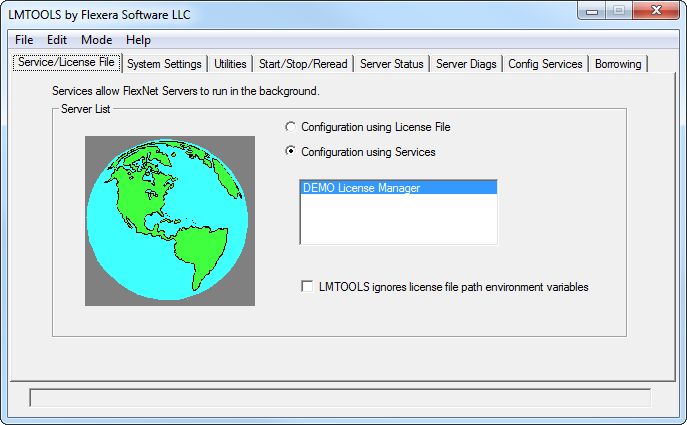Switch to the Utilities tab
The width and height of the screenshot is (687, 425).
pyautogui.click(x=230, y=64)
